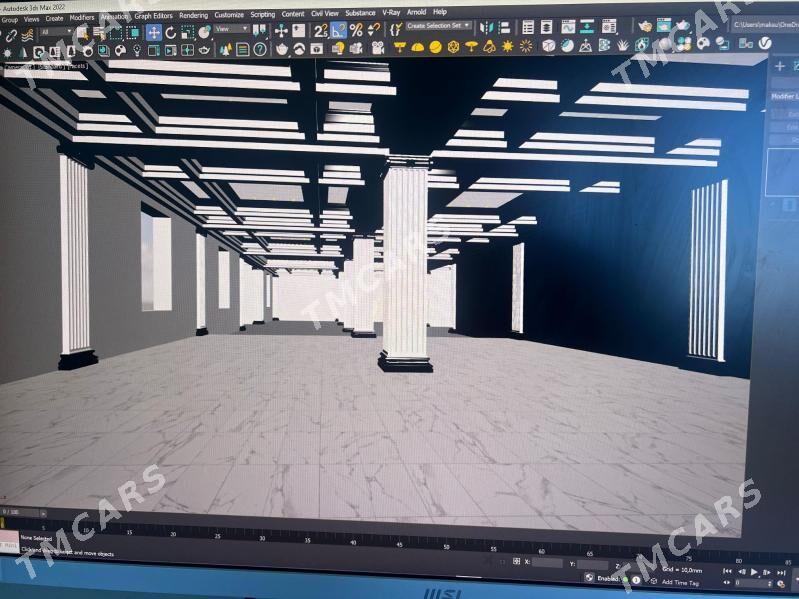
Task: Click the green Enabled indicator
Action: [x=625, y=580]
